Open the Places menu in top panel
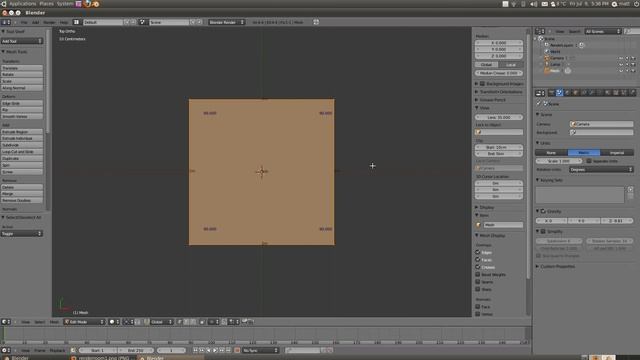The height and width of the screenshot is (360, 640). (47, 4)
